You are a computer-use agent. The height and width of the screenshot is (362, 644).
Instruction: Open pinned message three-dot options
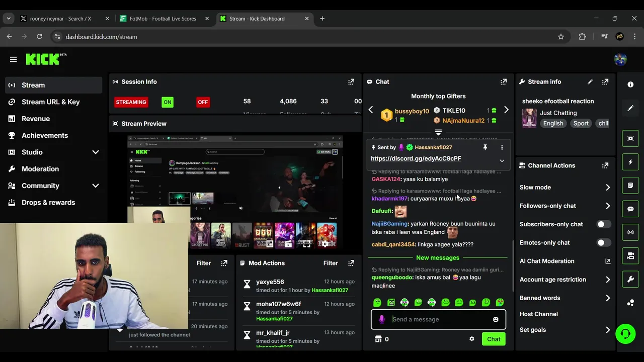(x=502, y=147)
